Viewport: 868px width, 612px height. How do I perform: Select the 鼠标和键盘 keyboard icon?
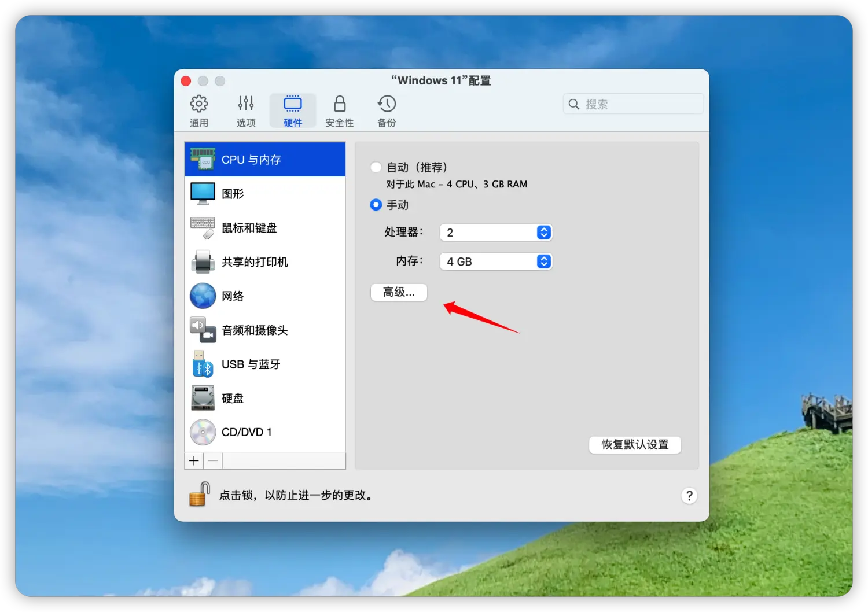point(203,228)
